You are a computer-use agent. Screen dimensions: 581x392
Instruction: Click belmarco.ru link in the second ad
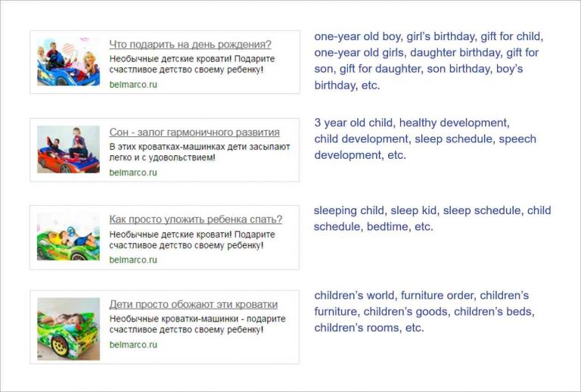(x=133, y=173)
